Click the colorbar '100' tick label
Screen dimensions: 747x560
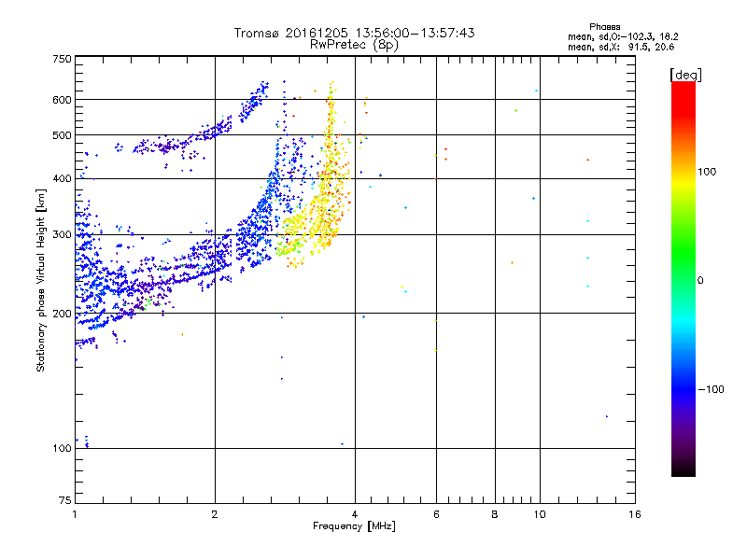(x=707, y=172)
